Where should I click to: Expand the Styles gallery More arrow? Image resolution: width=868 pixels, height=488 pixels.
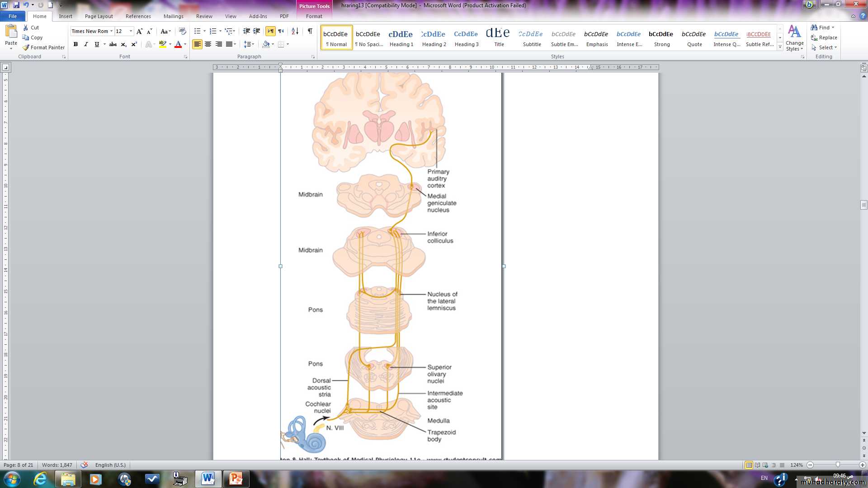point(780,47)
